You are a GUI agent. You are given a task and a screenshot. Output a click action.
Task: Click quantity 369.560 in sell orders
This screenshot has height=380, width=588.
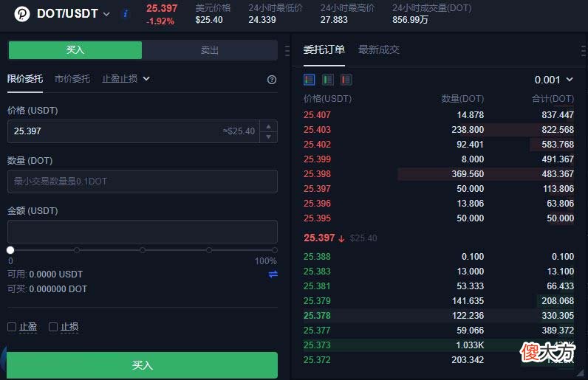(468, 174)
